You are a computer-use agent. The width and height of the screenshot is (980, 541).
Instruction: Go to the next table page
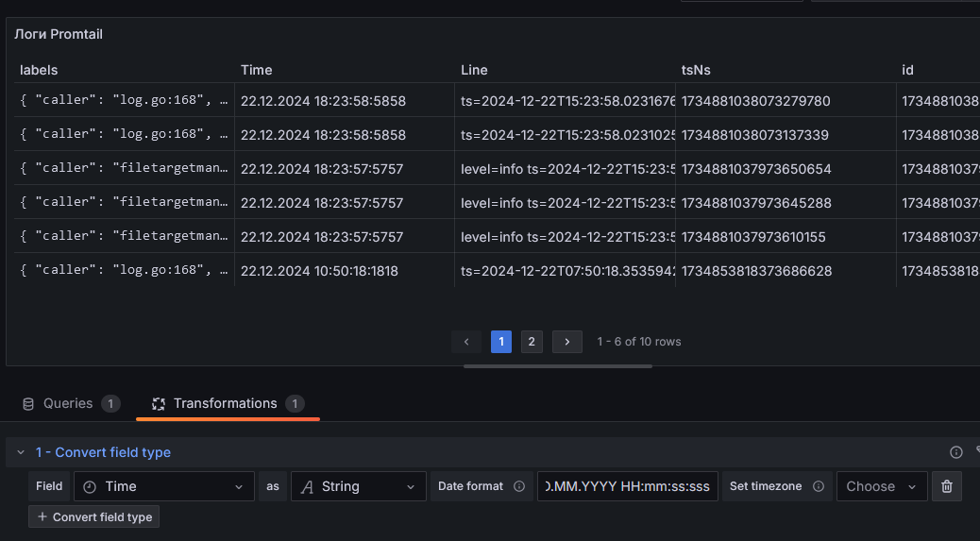click(566, 342)
